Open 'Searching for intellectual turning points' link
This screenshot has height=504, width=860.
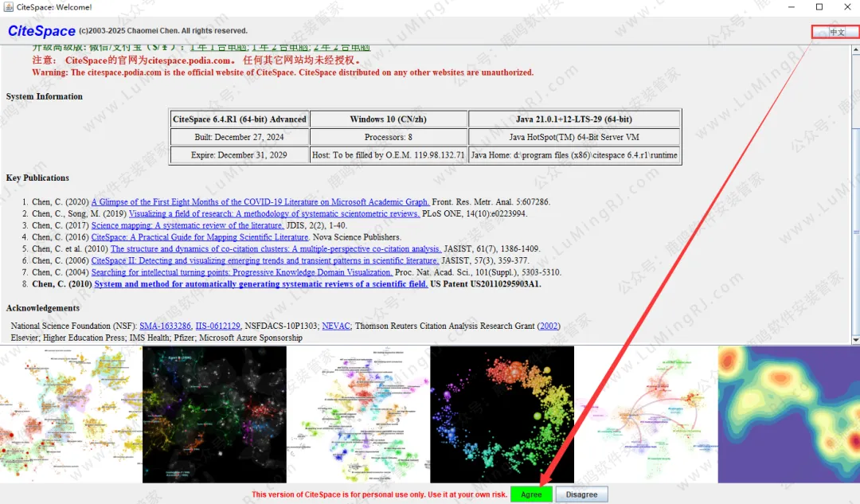242,272
